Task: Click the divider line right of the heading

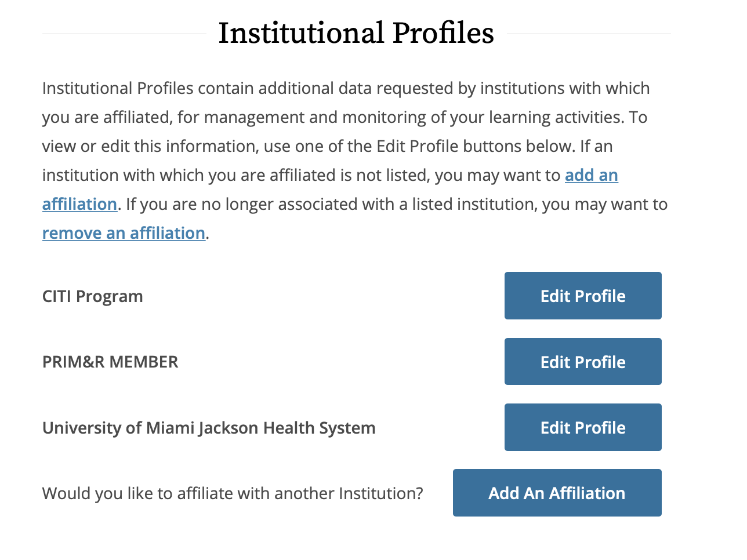Action: pos(588,34)
